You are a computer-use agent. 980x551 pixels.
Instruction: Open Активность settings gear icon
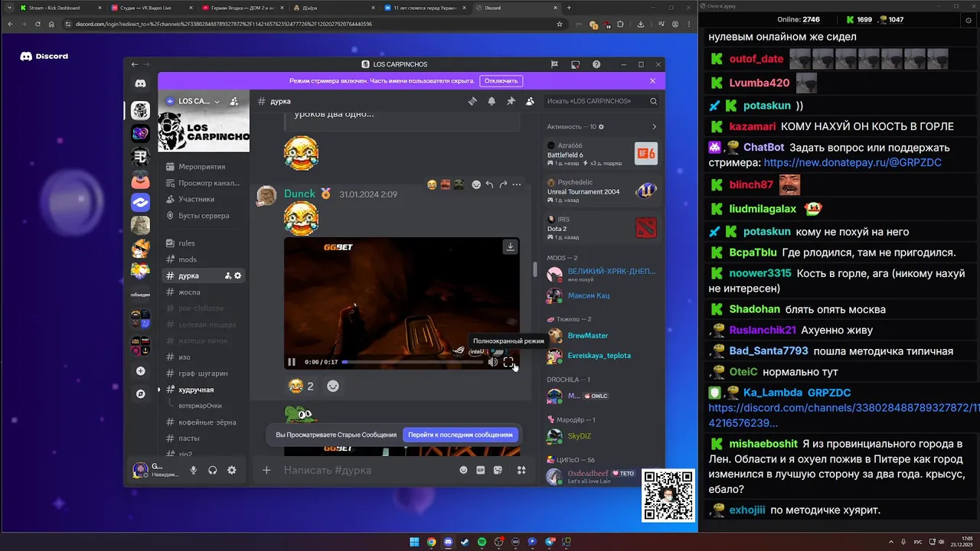[601, 126]
